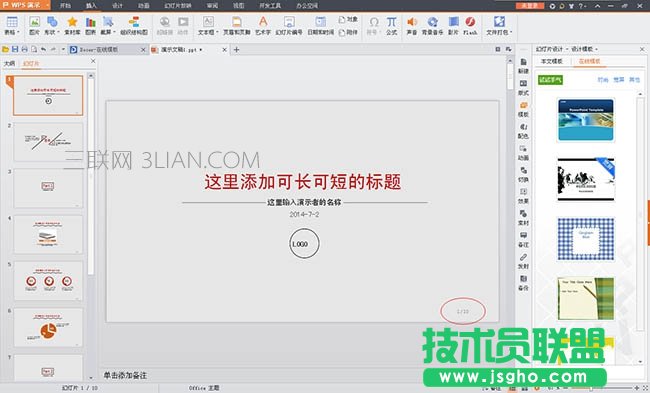Select slide 5 thumbnail with three circles

(x=48, y=281)
